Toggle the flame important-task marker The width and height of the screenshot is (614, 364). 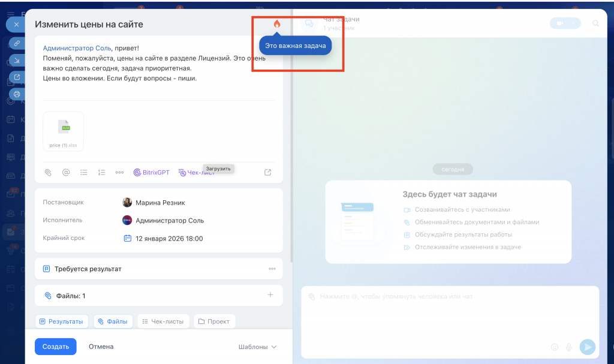click(x=276, y=24)
